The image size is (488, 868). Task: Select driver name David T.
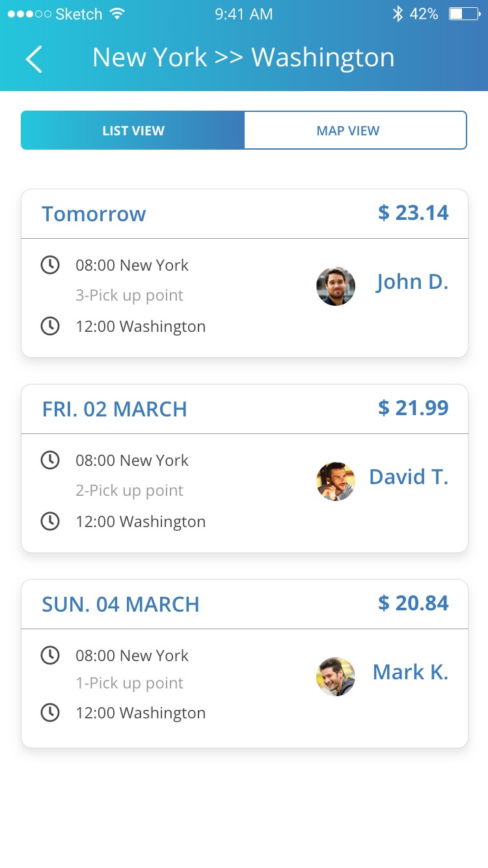point(409,477)
